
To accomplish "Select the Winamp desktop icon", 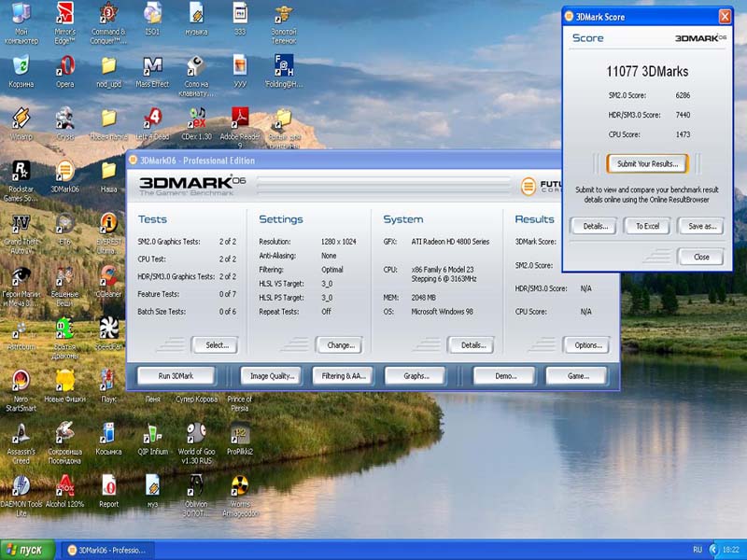I will click(21, 119).
